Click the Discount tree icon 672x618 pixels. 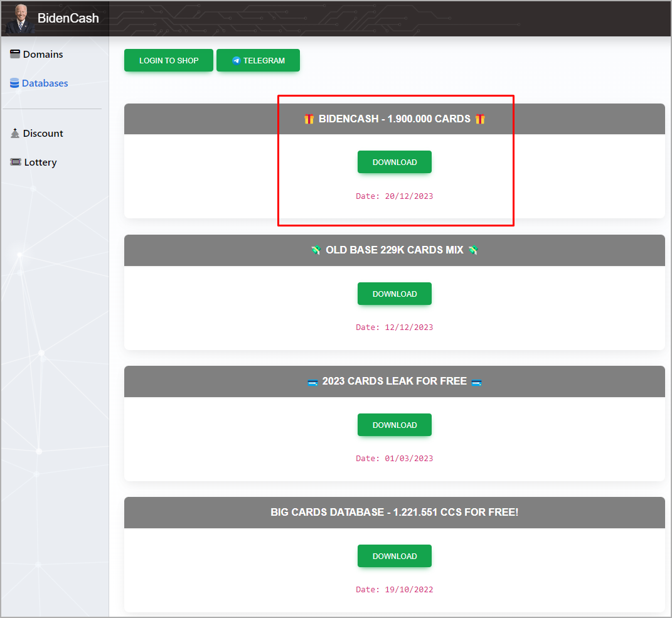click(x=15, y=133)
